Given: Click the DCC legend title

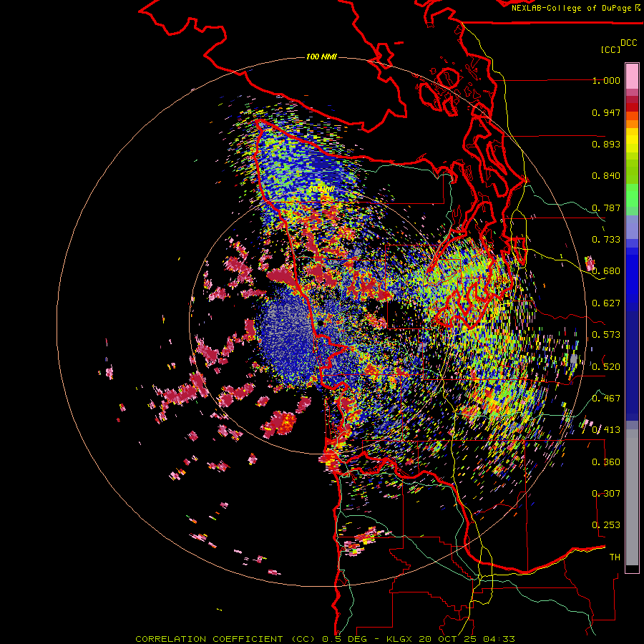Looking at the screenshot, I should point(628,43).
